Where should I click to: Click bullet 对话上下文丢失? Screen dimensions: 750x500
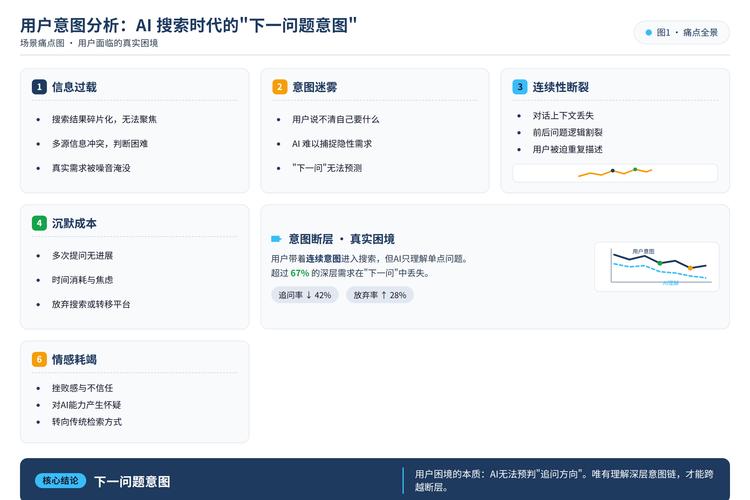[x=563, y=115]
